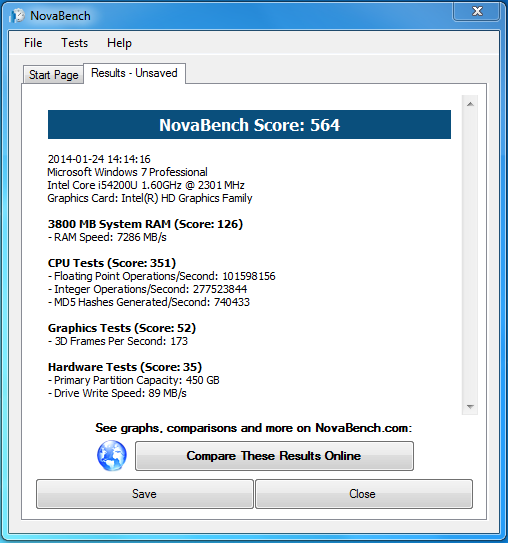Save the benchmark results
508x543 pixels.
(x=145, y=494)
